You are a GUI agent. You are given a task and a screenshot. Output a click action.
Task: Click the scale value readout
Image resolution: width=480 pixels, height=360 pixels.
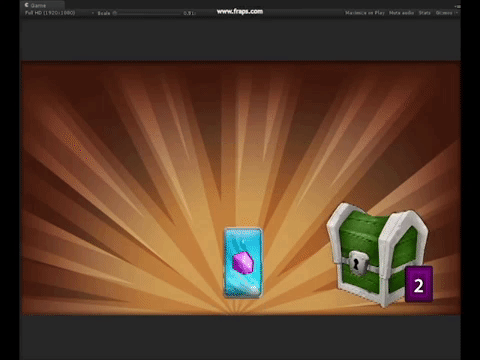[x=189, y=13]
